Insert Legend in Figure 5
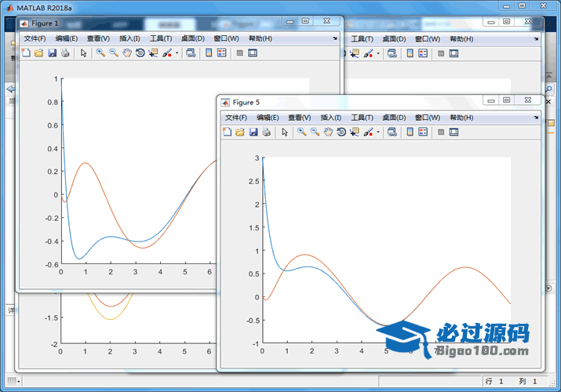This screenshot has height=392, width=561. coord(423,132)
